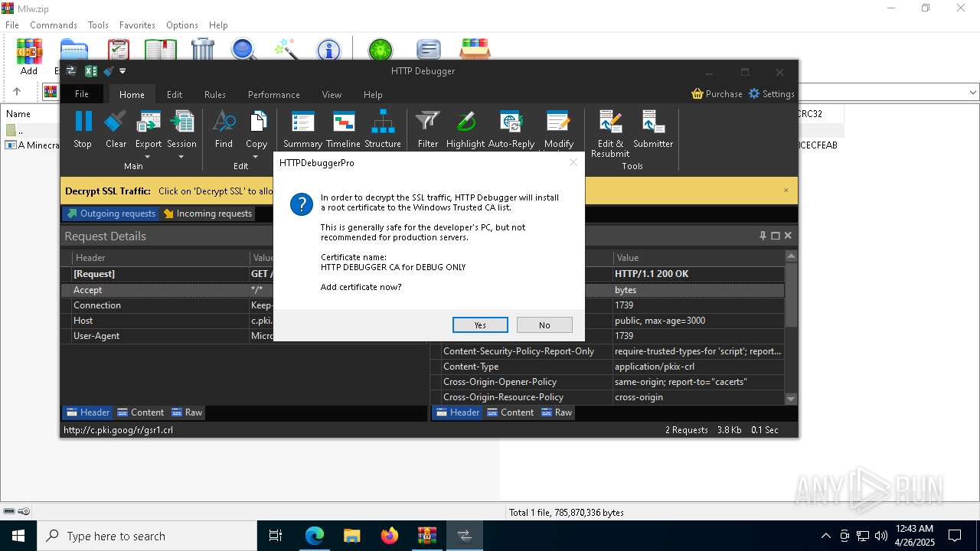Close the Request Details panel
Image resolution: width=980 pixels, height=551 pixels.
(x=788, y=236)
